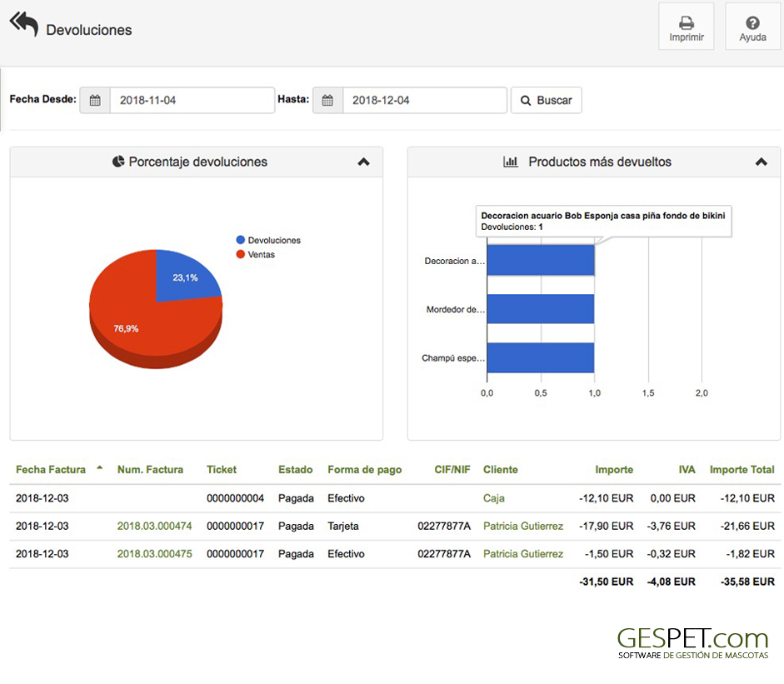Go back using the double-arrow icon
784x684 pixels.
pos(23,24)
